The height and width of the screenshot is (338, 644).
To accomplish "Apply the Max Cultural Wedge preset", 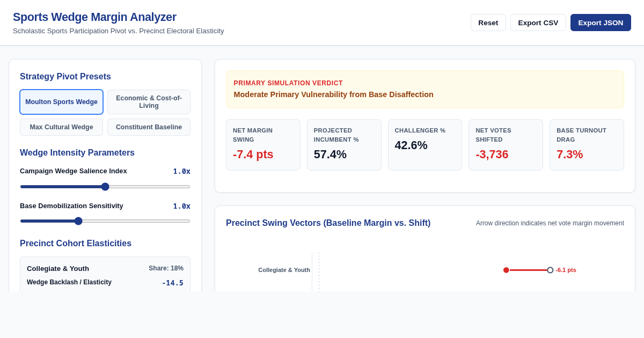I will pyautogui.click(x=61, y=127).
